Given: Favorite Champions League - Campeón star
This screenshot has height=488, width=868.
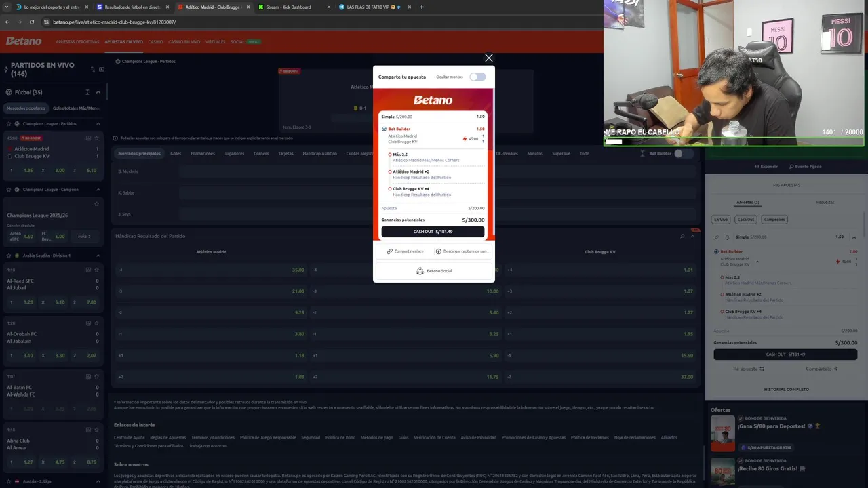Looking at the screenshot, I should [x=9, y=190].
